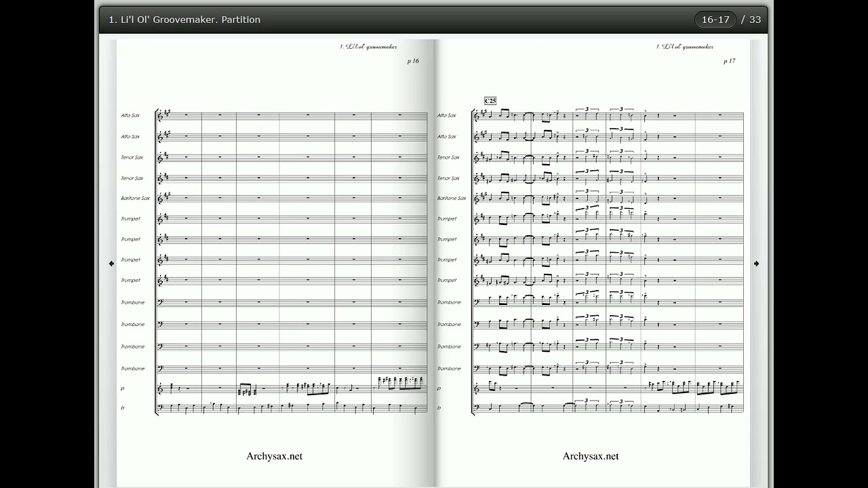Click the piano 'p' staff label on left page
This screenshot has width=868, height=488.
[x=123, y=389]
